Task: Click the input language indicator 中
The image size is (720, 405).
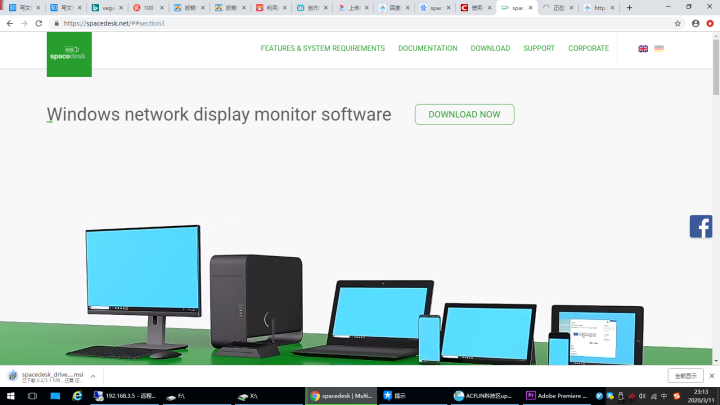Action: pyautogui.click(x=664, y=396)
